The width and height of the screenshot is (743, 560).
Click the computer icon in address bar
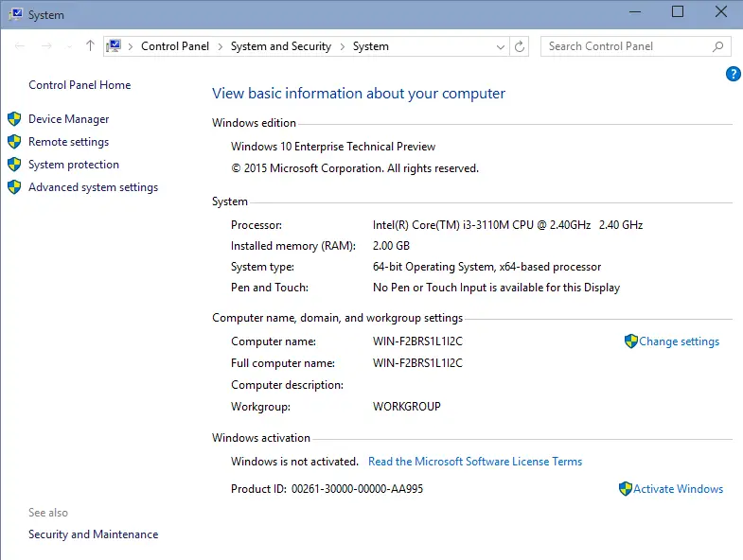point(114,46)
